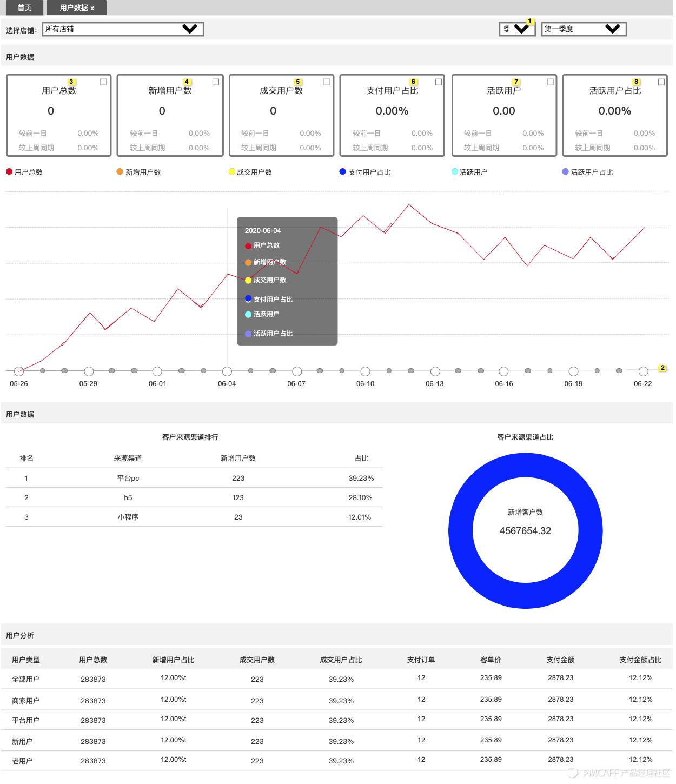Viewport: 676px width, 784px height.
Task: Select the 06-16 timeline marker
Action: 504,371
